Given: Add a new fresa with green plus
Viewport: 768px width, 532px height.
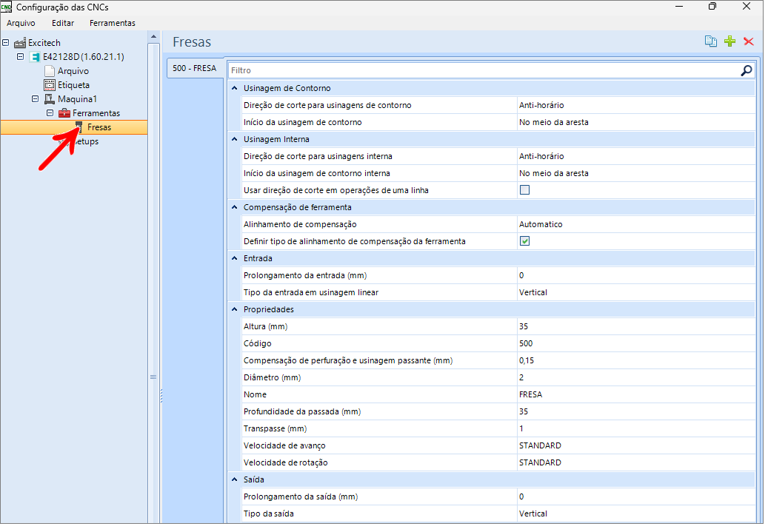Looking at the screenshot, I should point(729,41).
